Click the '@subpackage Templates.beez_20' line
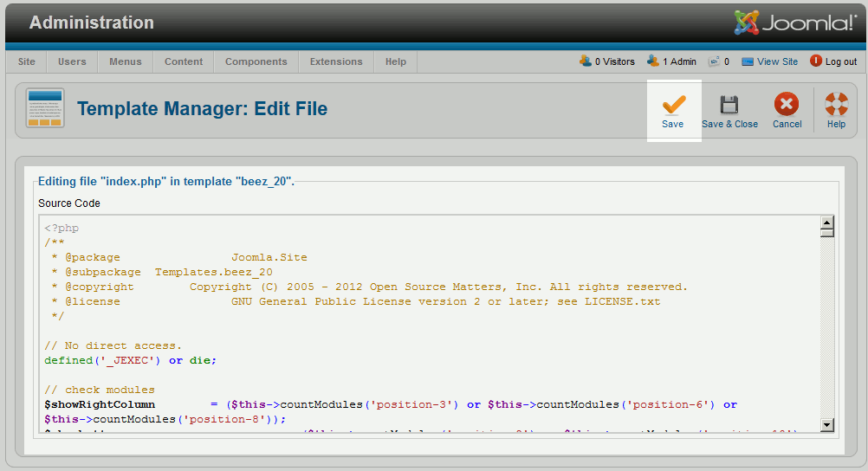 pos(162,273)
